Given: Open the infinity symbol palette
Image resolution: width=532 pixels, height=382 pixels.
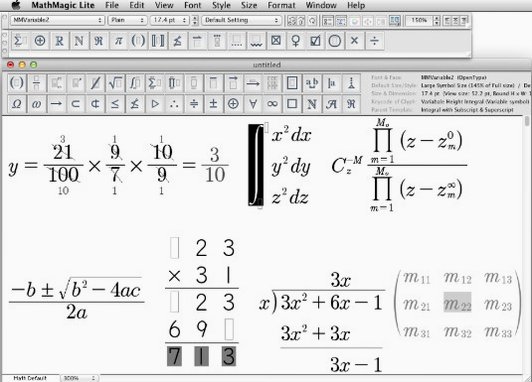Looking at the screenshot, I should (x=272, y=103).
